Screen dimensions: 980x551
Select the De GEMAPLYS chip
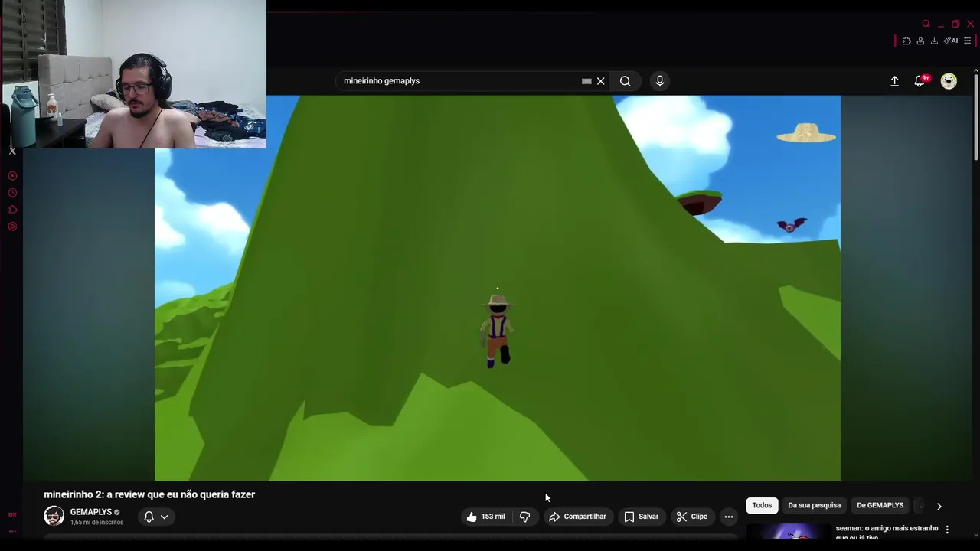(x=880, y=505)
